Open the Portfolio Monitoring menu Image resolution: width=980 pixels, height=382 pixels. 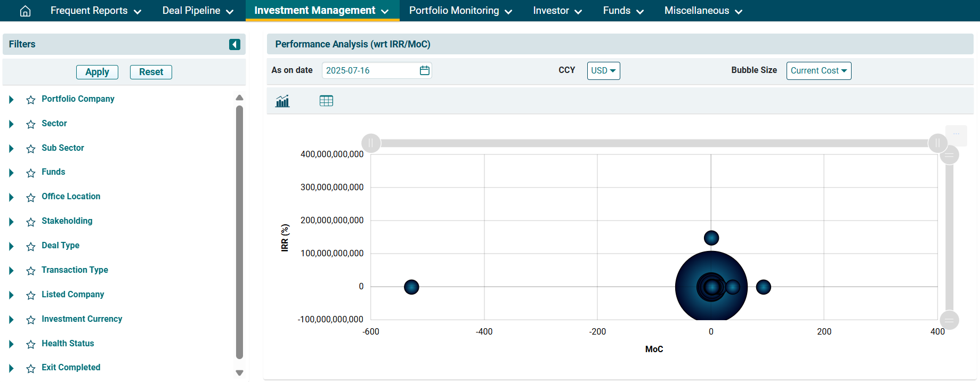[460, 11]
